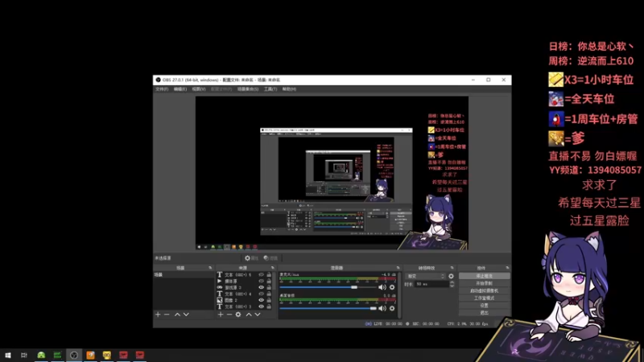The height and width of the screenshot is (362, 644).
Task: Click the 退出 exit button
Action: pos(485,313)
